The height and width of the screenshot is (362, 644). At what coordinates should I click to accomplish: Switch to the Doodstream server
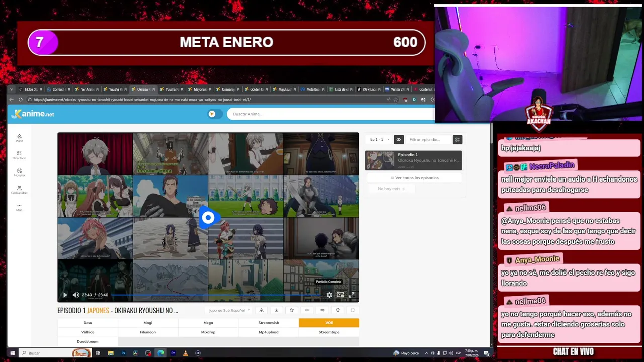pyautogui.click(x=88, y=342)
